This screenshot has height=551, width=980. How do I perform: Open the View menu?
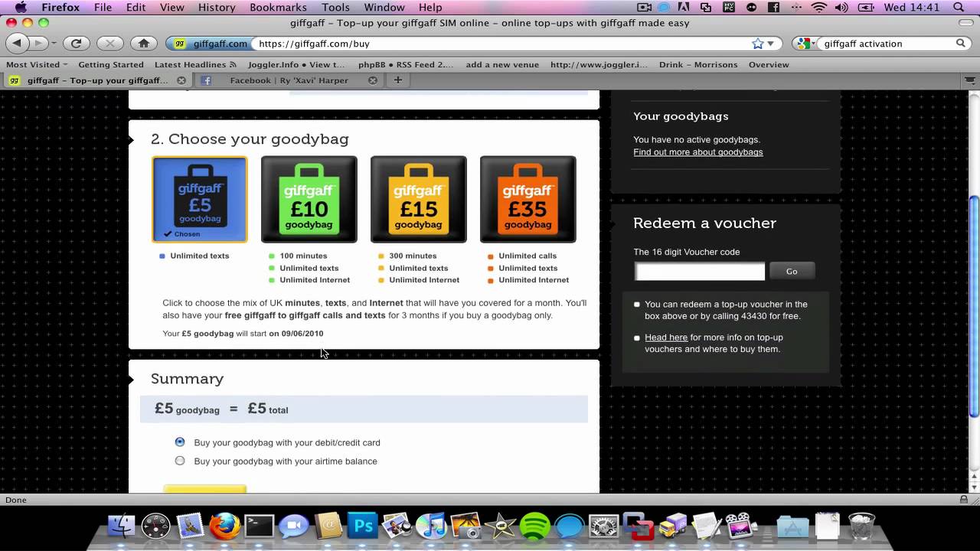coord(172,8)
